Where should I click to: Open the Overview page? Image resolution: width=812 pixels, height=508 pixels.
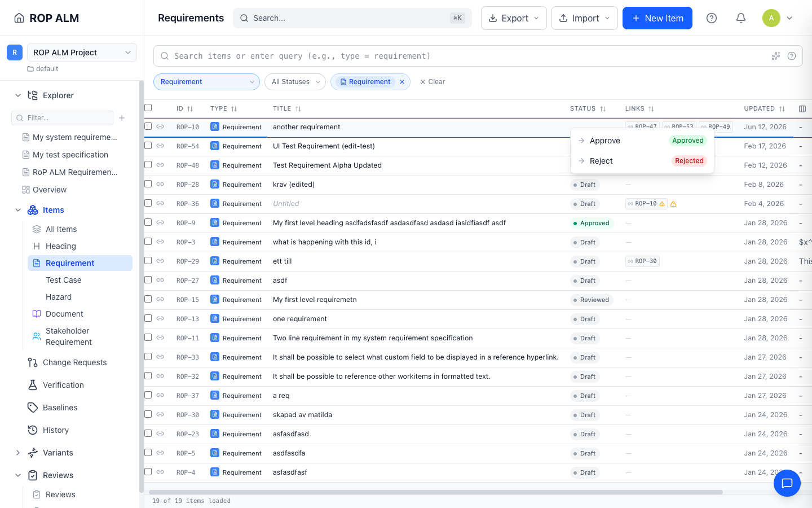pyautogui.click(x=50, y=190)
